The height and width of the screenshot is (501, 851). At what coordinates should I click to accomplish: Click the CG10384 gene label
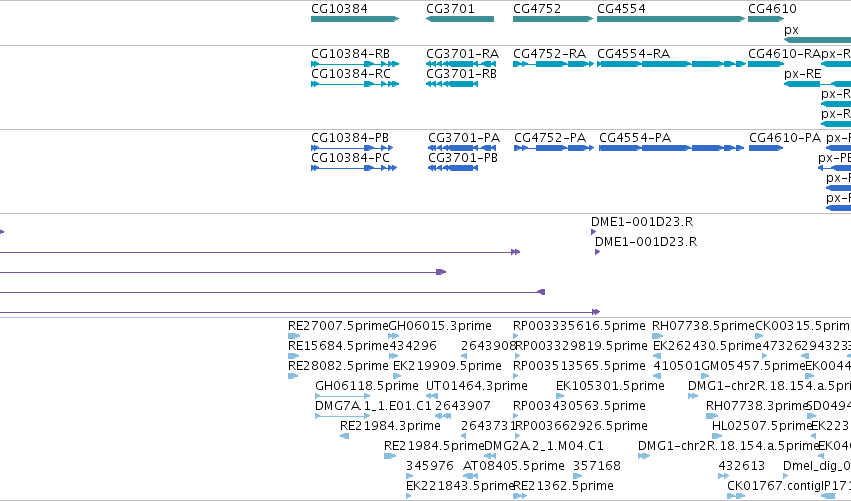[x=339, y=9]
